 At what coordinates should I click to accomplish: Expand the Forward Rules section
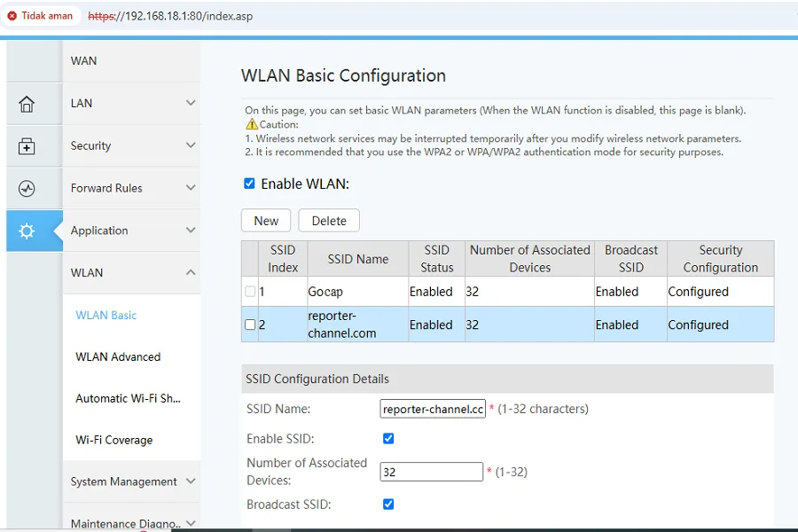point(133,189)
